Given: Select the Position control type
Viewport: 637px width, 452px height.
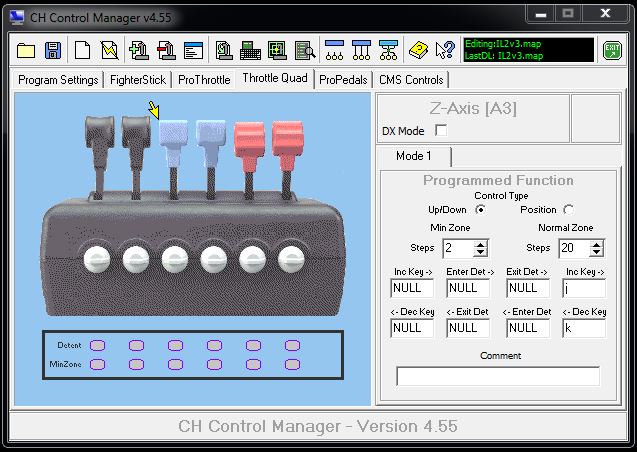Looking at the screenshot, I should click(x=568, y=210).
